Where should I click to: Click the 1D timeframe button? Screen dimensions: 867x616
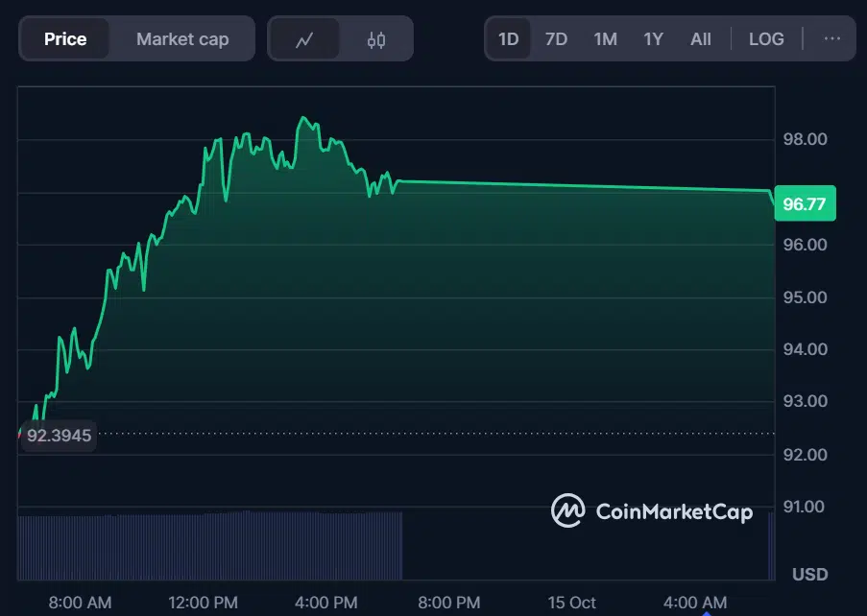(508, 38)
